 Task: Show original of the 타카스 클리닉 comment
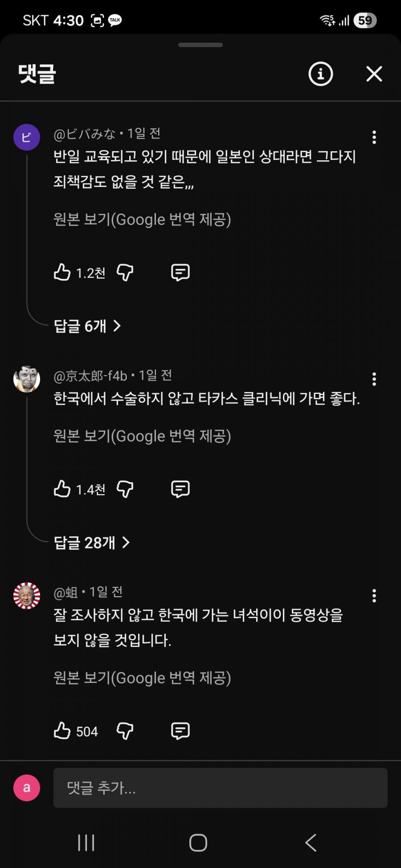coord(142,436)
